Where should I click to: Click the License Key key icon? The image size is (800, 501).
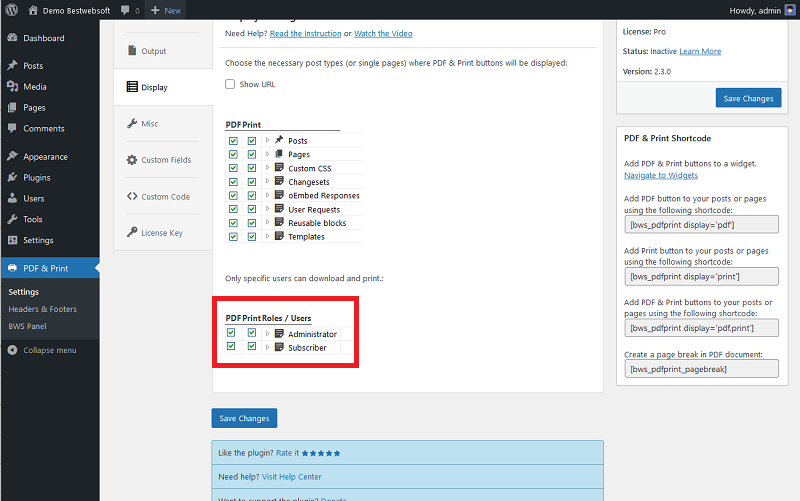(x=132, y=232)
